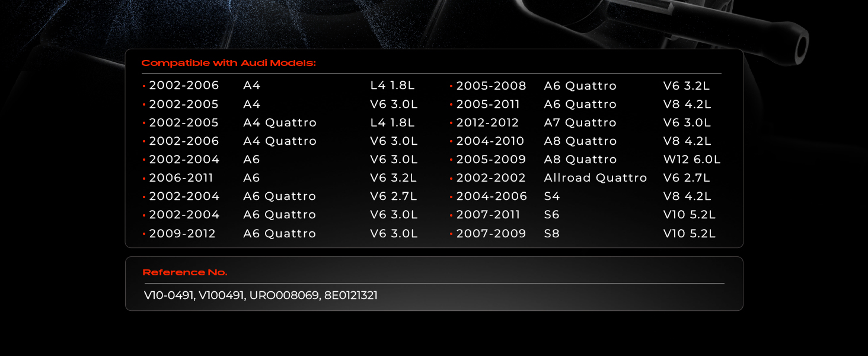Select the S8 model name
The height and width of the screenshot is (356, 868).
(x=552, y=234)
